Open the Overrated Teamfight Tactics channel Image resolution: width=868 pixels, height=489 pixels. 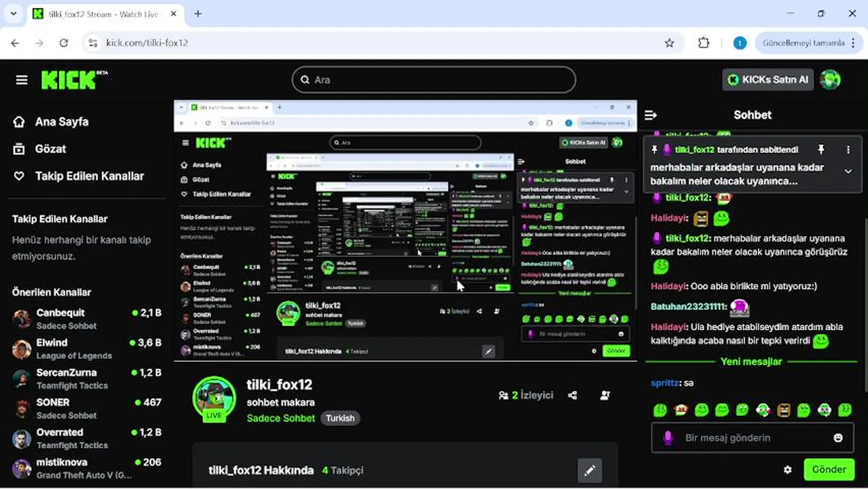click(87, 438)
